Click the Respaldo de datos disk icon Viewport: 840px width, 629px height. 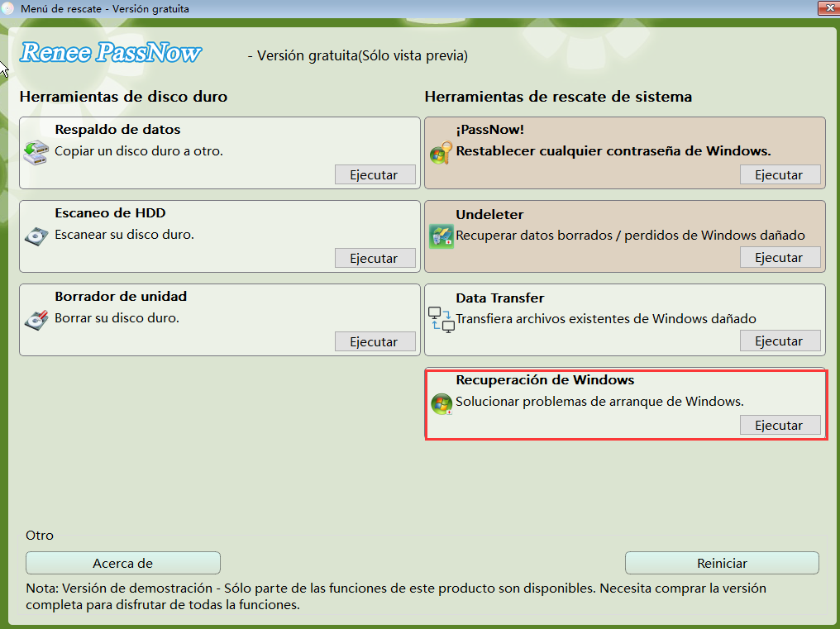click(36, 153)
